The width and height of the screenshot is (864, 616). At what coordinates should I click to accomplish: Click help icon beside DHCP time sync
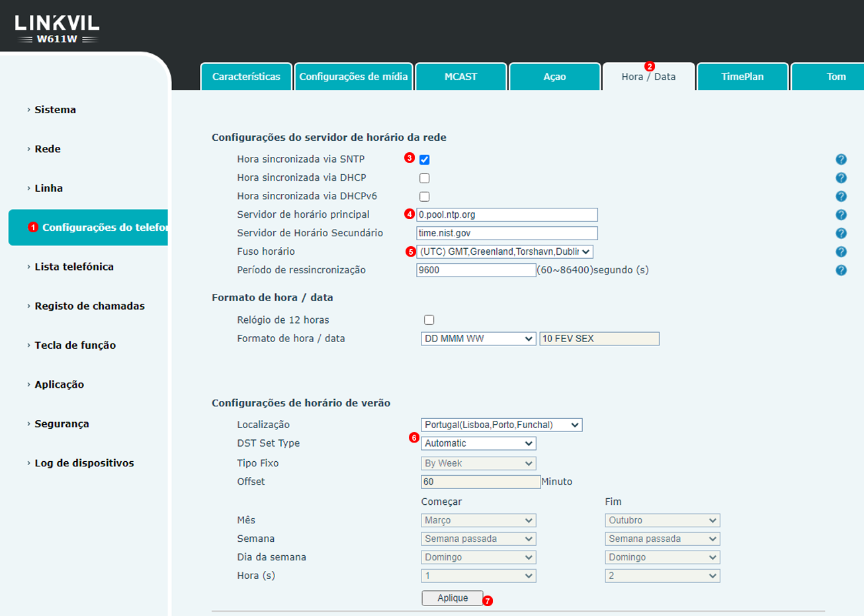pyautogui.click(x=841, y=178)
